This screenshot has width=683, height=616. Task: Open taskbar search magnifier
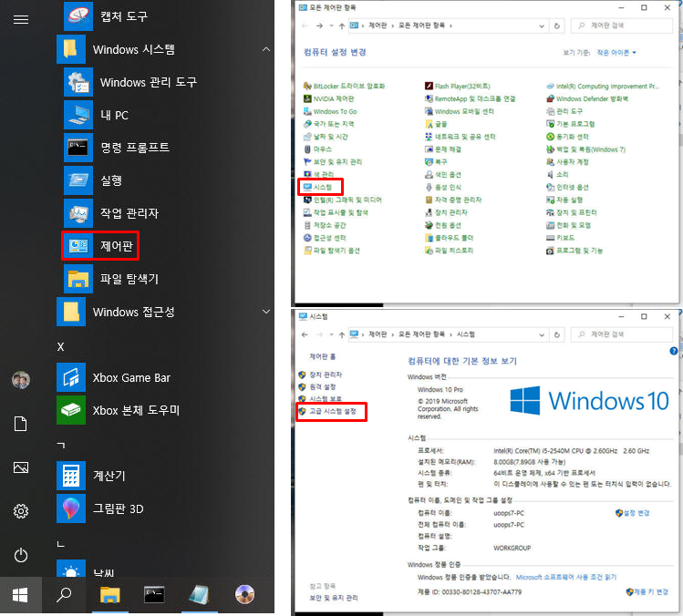[64, 595]
